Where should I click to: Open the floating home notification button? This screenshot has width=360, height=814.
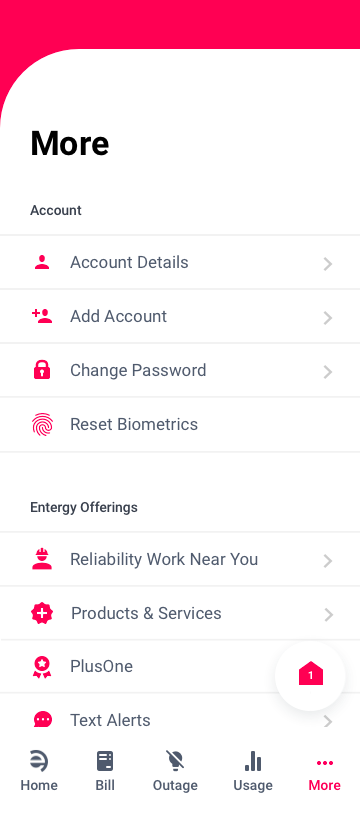pos(310,675)
